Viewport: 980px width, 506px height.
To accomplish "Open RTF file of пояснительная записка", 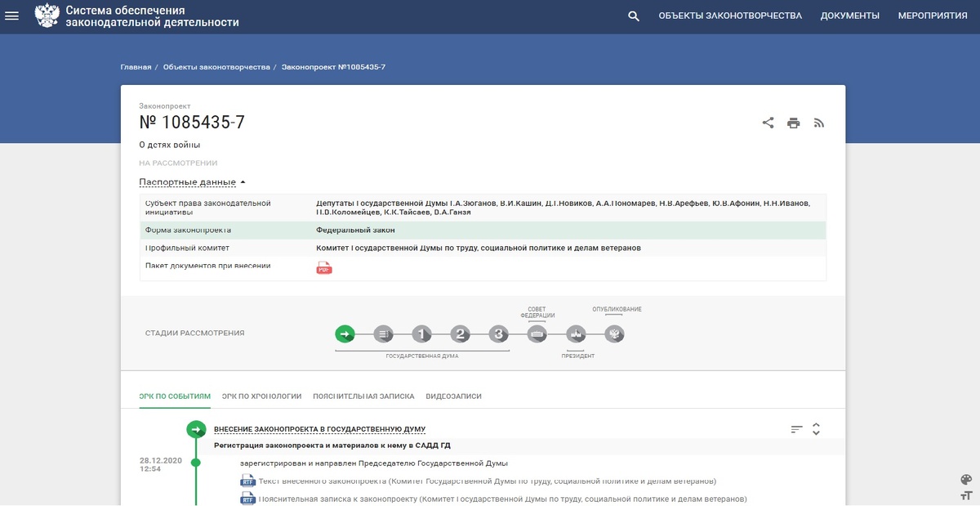I will 247,499.
